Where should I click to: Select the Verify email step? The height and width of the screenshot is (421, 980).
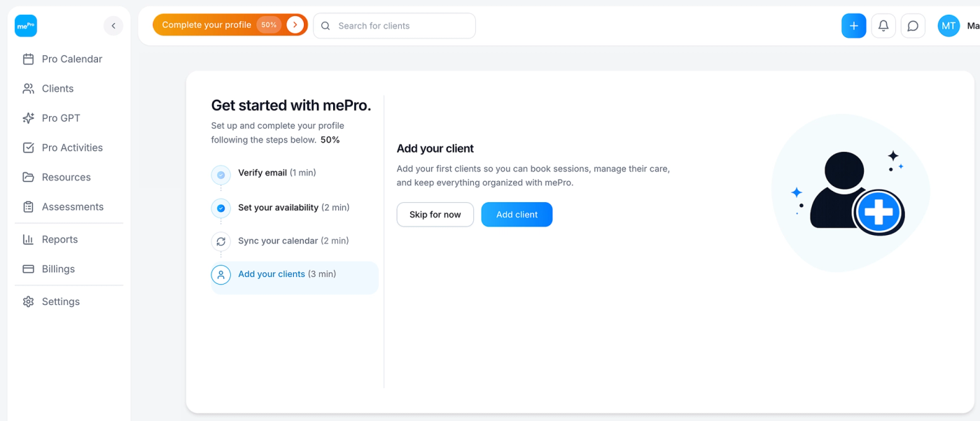277,173
